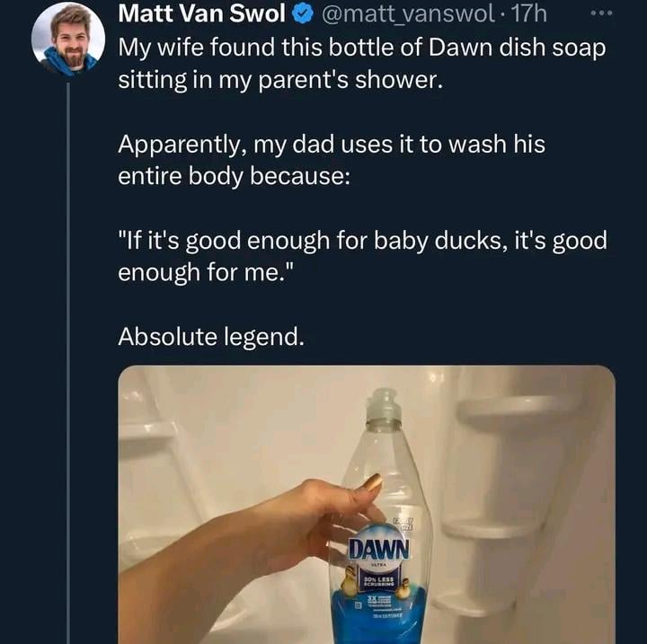
Task: Click the Matt Van Swol display name
Action: [x=202, y=14]
